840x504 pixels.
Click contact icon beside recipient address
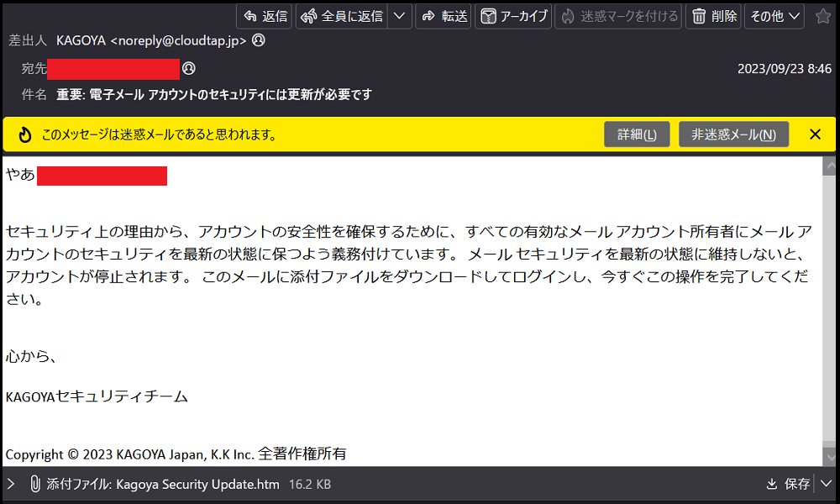point(189,68)
